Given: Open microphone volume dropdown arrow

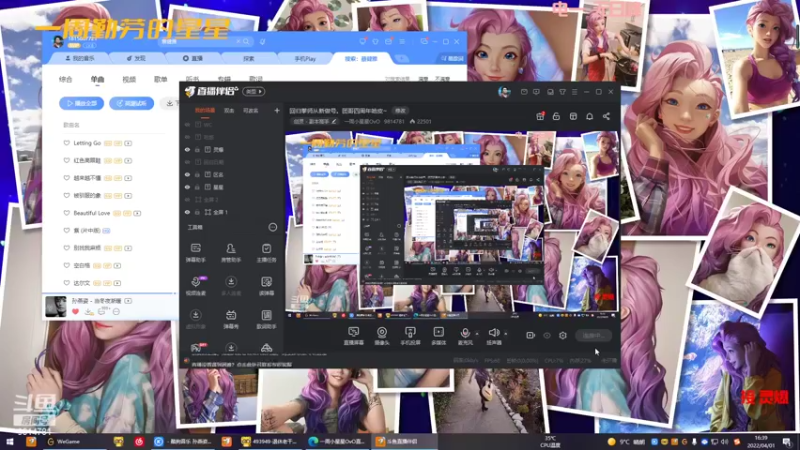Looking at the screenshot, I should coord(477,334).
